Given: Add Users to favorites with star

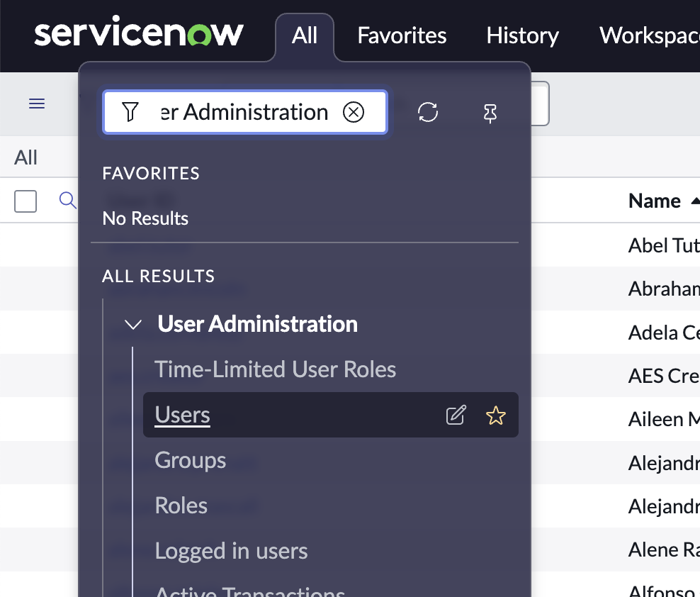Looking at the screenshot, I should click(x=495, y=415).
